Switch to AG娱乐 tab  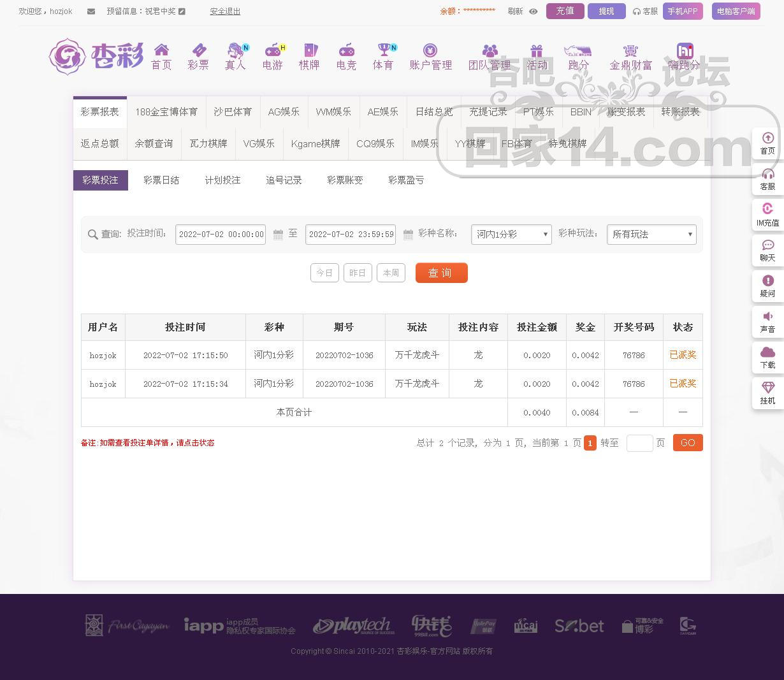(284, 112)
